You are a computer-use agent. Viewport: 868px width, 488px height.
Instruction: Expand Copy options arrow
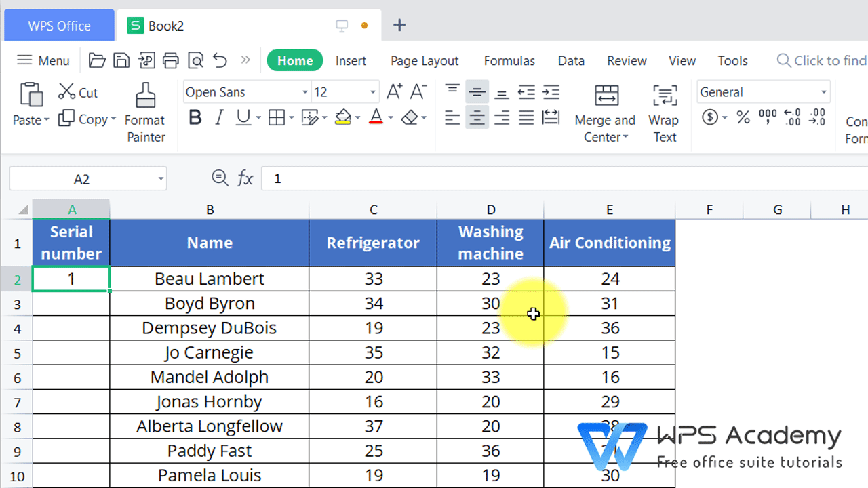113,119
